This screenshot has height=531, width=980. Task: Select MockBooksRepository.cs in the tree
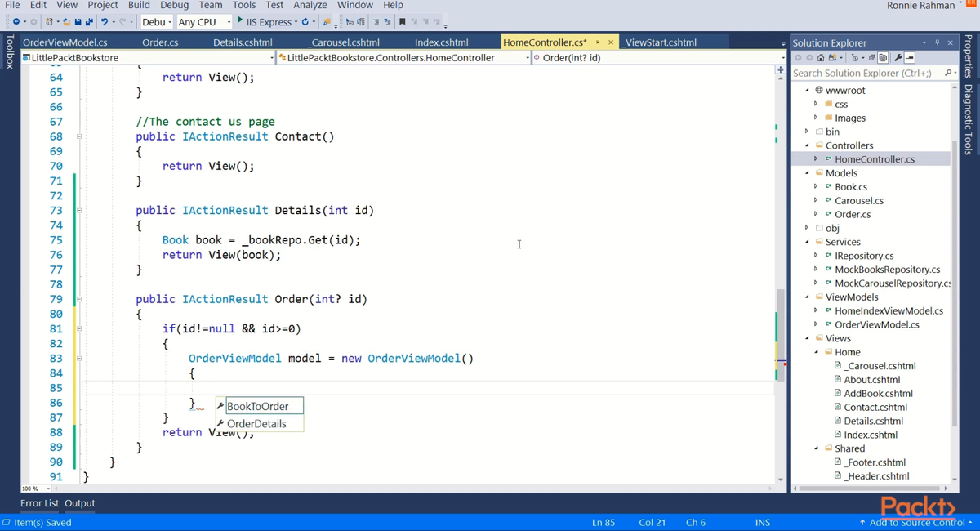tap(887, 269)
